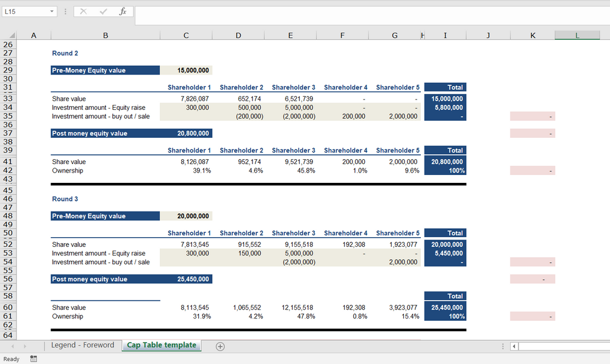The image size is (610, 364).
Task: Select column C header
Action: [x=186, y=35]
